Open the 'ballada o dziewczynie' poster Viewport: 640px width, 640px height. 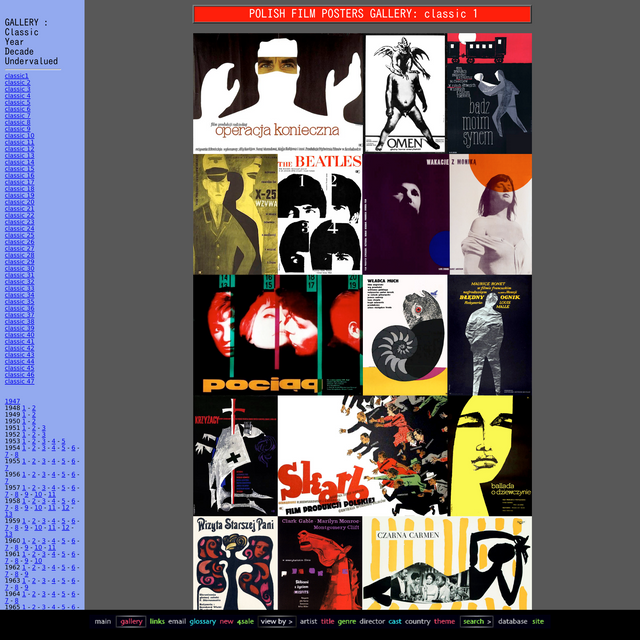(x=490, y=456)
